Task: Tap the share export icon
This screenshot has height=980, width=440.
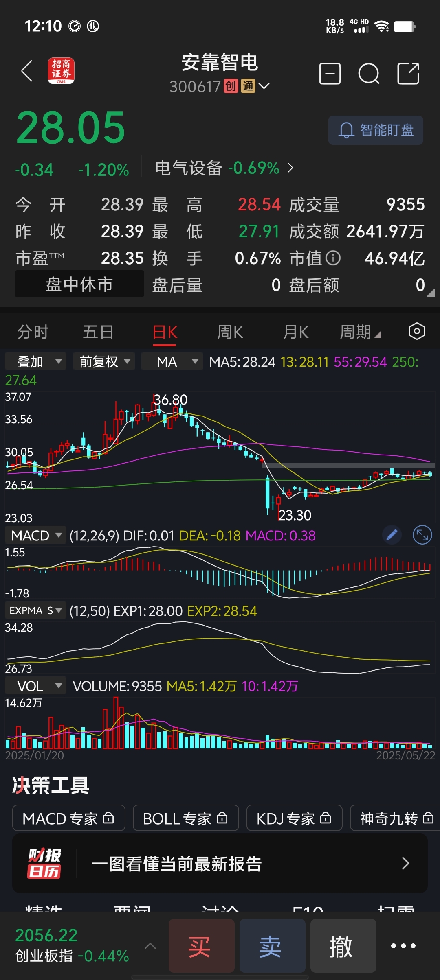Action: tap(408, 74)
